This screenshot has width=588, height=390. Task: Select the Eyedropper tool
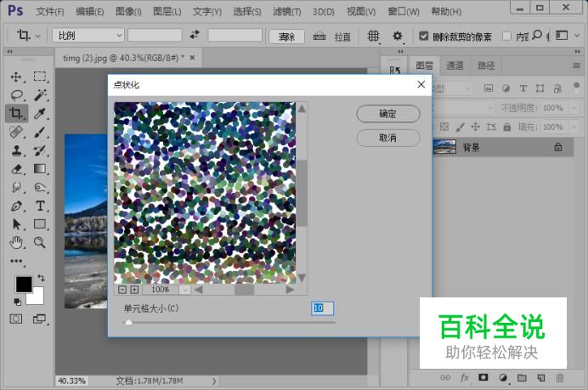(x=40, y=113)
